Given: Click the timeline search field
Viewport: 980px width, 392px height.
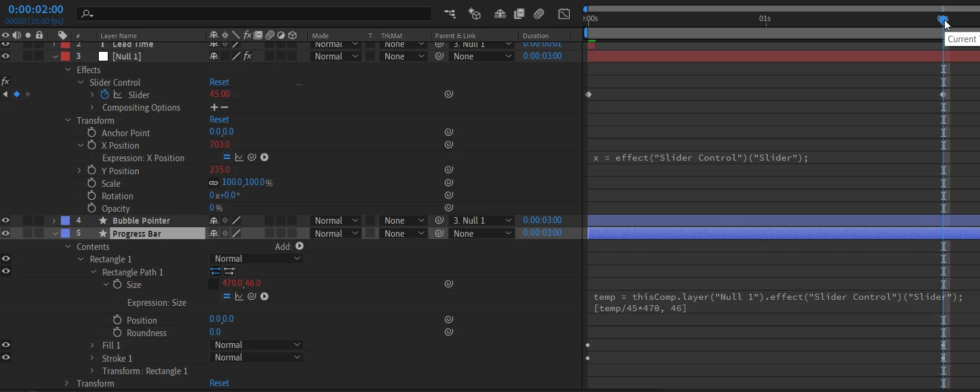Looking at the screenshot, I should [x=254, y=14].
